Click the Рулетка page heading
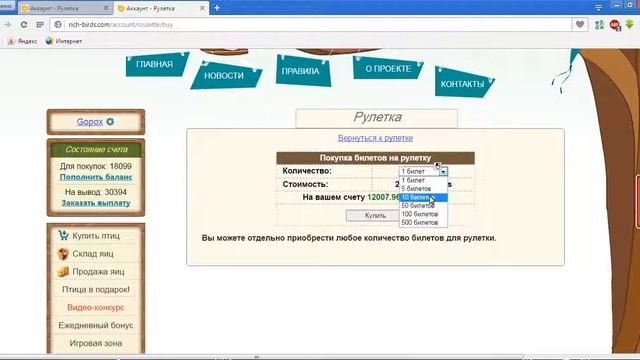The height and width of the screenshot is (360, 640). (x=377, y=117)
